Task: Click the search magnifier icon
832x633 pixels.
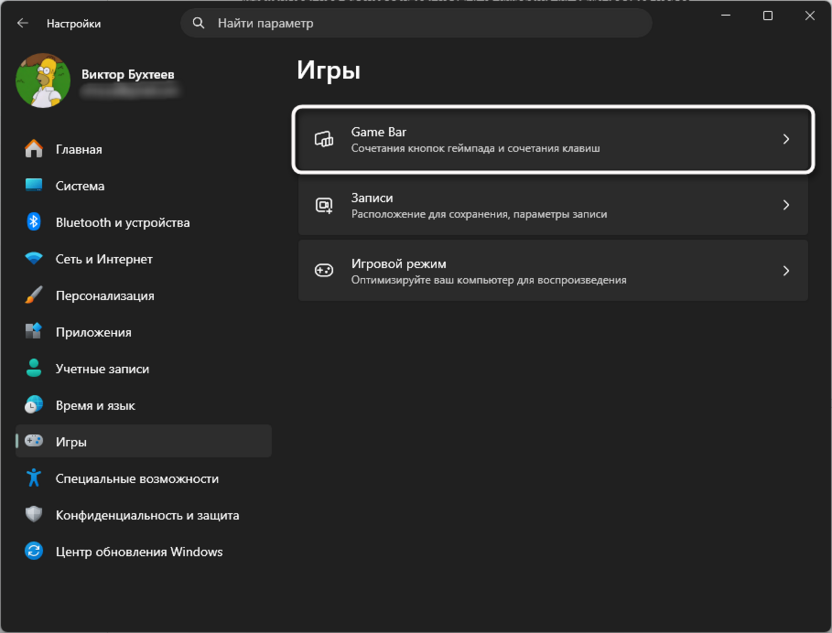Action: click(x=198, y=23)
